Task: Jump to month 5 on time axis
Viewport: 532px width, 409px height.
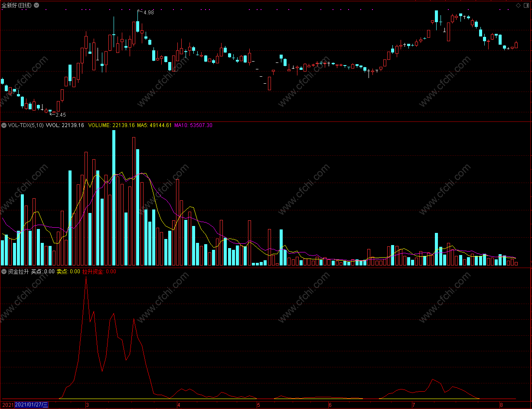Action: click(x=259, y=405)
